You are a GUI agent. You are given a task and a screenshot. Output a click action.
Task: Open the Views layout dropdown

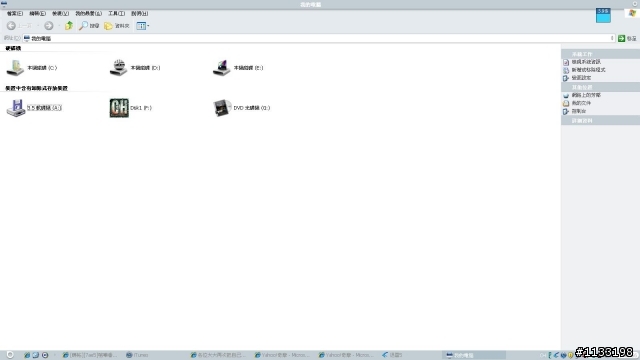[142, 26]
